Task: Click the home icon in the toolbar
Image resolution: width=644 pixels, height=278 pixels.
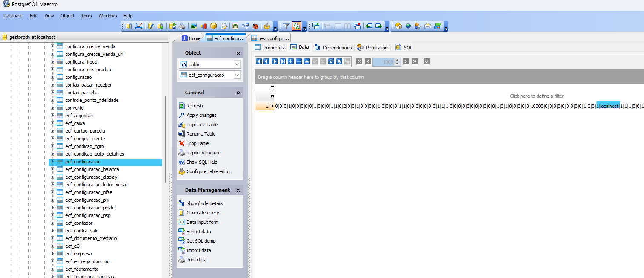Action: coord(399,26)
